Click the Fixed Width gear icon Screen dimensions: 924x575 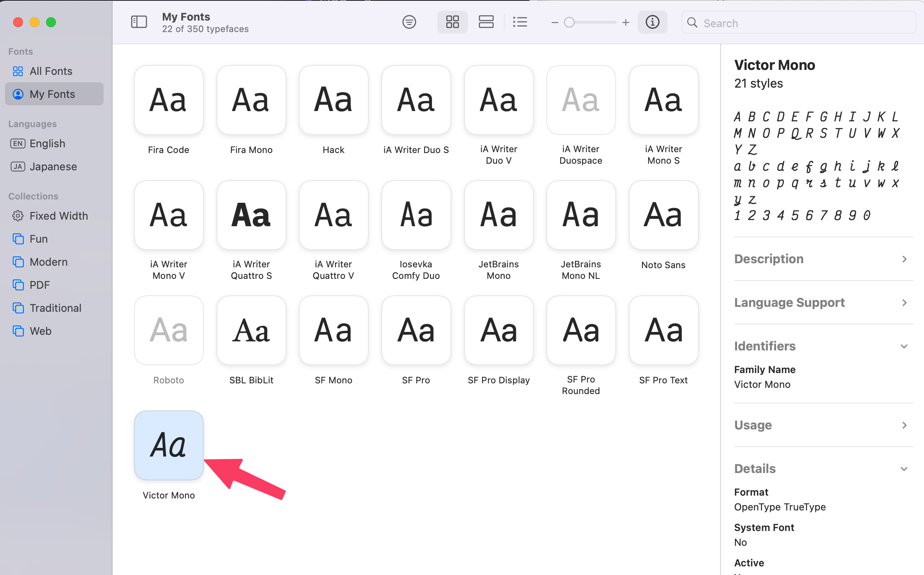pyautogui.click(x=18, y=216)
